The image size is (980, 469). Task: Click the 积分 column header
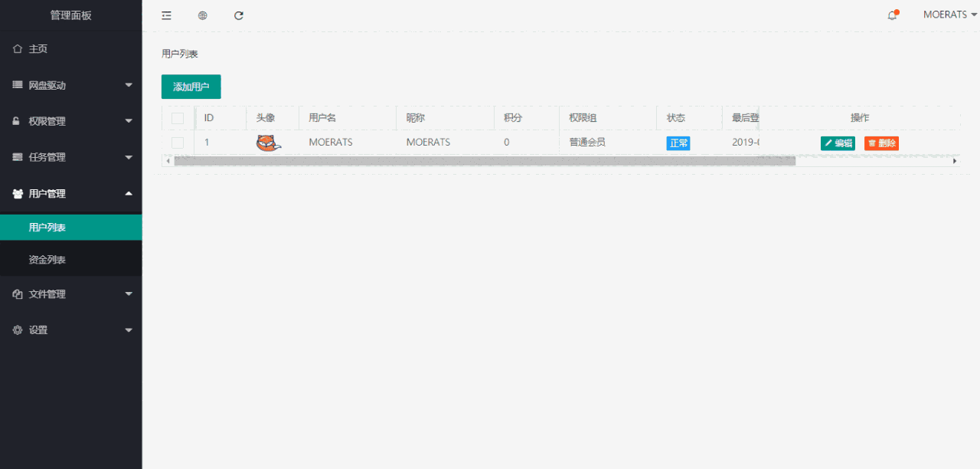coord(527,118)
